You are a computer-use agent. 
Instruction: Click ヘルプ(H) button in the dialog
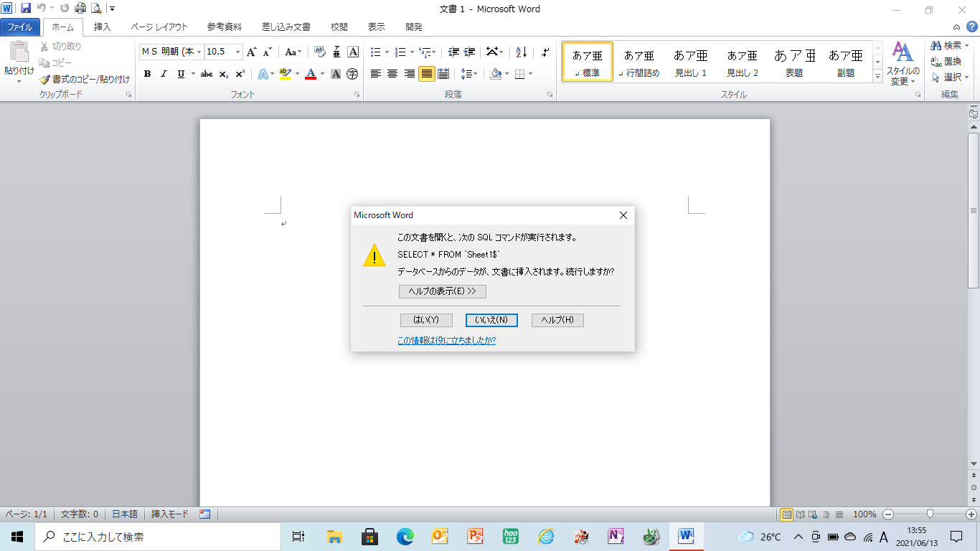click(557, 320)
